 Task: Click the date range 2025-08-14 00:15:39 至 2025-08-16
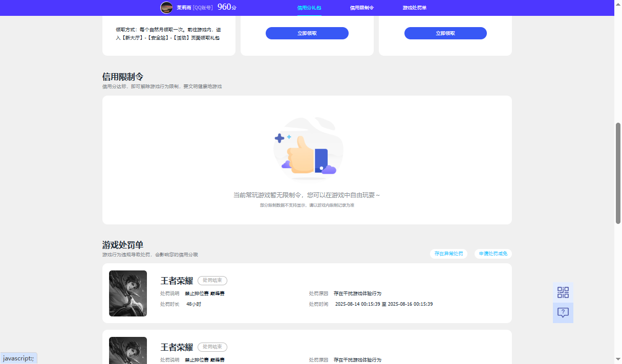[x=384, y=304]
